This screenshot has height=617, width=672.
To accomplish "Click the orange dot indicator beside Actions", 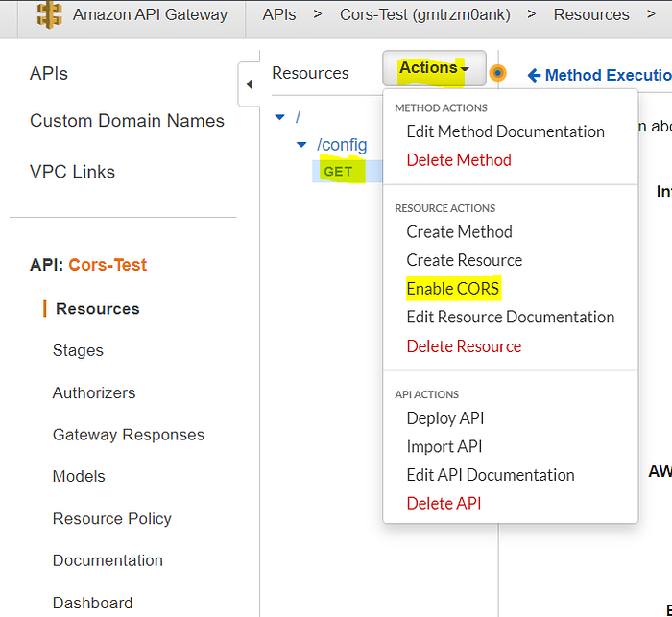I will (497, 73).
